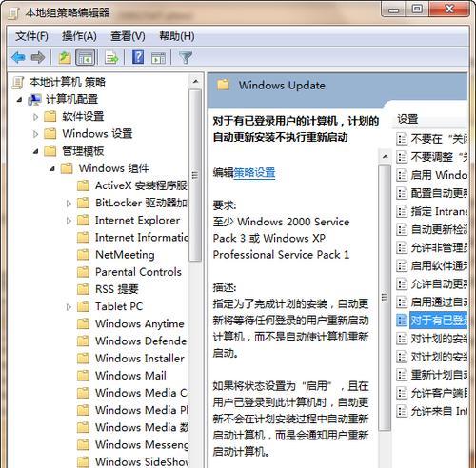Click the folder icon of Windows Installer
476x468 pixels.
(x=83, y=359)
